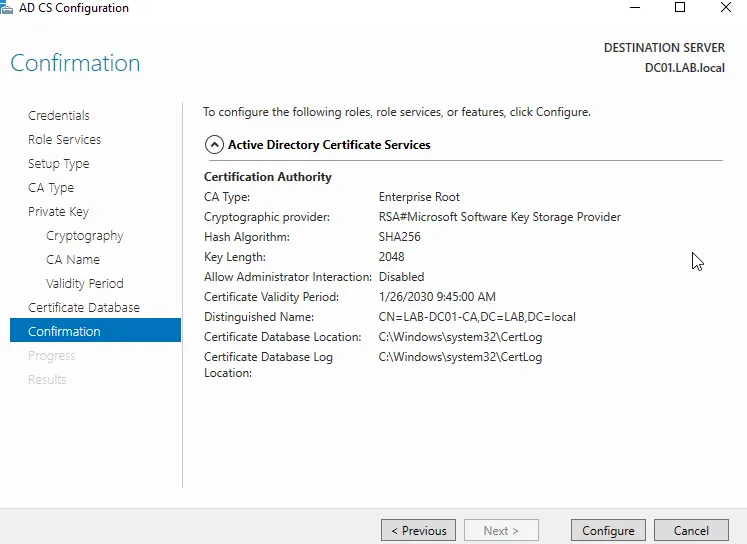The width and height of the screenshot is (747, 544).
Task: Open Validity Period sub-step
Action: [x=84, y=283]
